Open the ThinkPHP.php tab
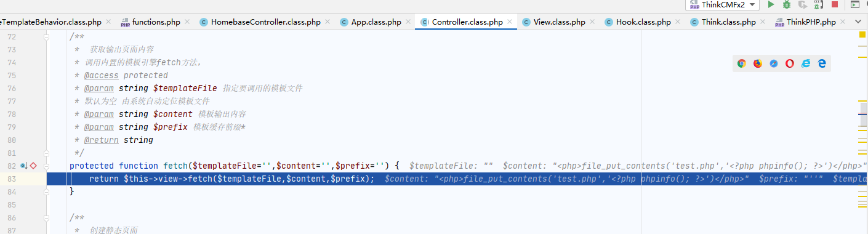The height and width of the screenshot is (234, 868). pos(811,22)
